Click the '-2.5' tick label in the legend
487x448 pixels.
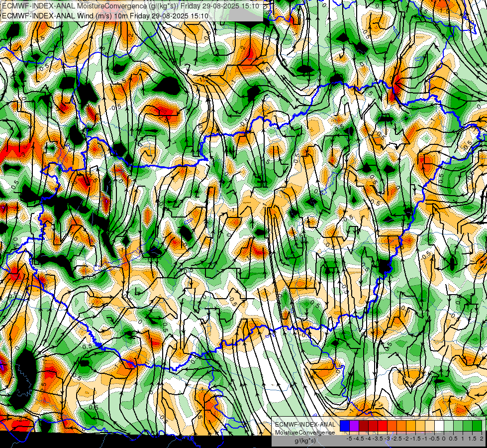(396, 439)
